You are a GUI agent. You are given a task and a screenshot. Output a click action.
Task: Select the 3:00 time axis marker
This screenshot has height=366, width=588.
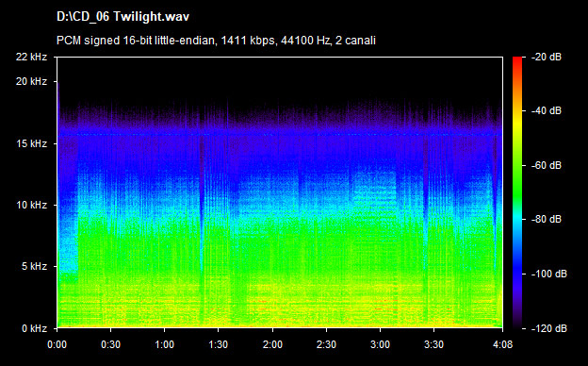[x=380, y=344]
